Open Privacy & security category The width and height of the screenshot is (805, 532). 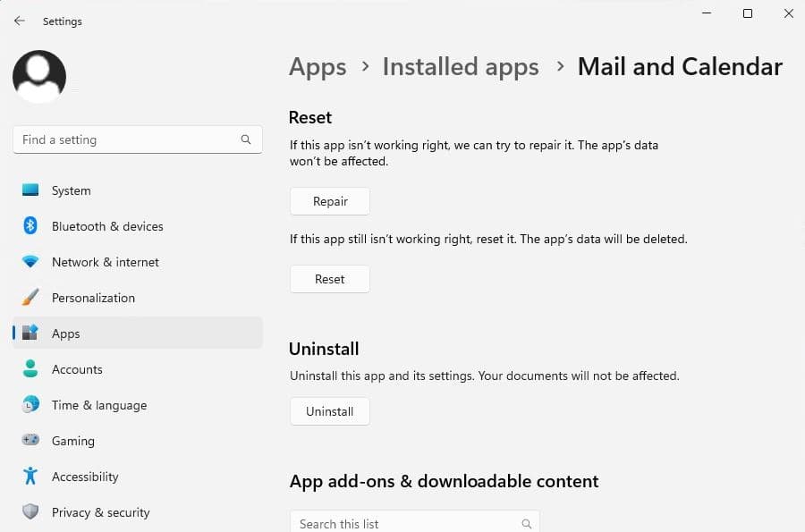point(138,512)
